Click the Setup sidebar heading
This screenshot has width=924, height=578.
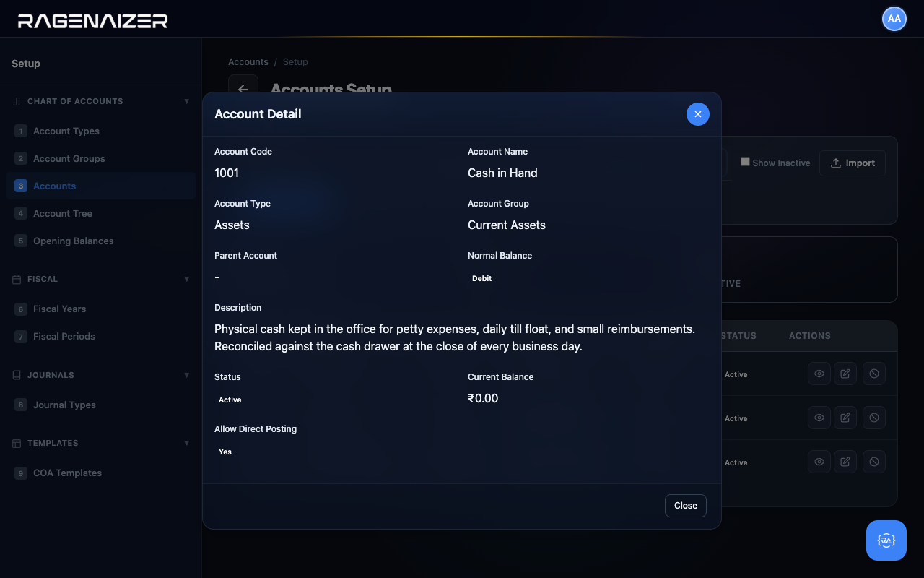point(26,64)
